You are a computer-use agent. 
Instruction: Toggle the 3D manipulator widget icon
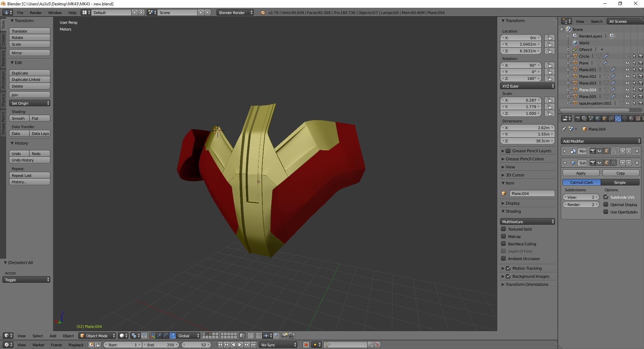153,336
